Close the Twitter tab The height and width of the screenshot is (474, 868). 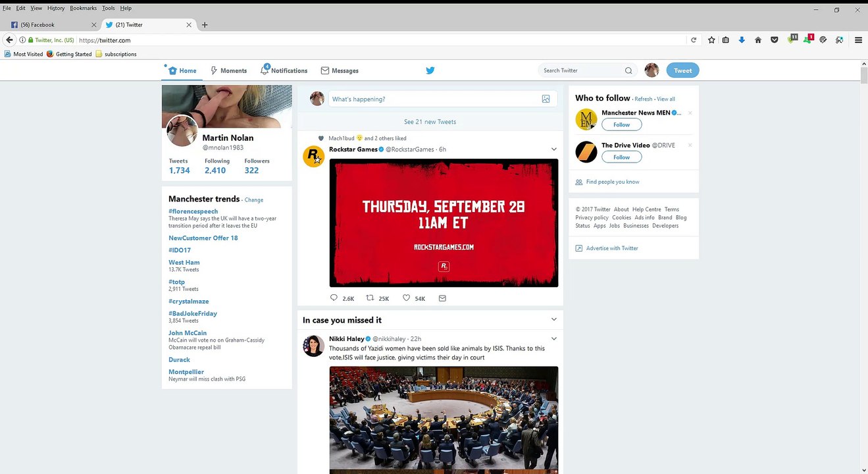click(189, 25)
